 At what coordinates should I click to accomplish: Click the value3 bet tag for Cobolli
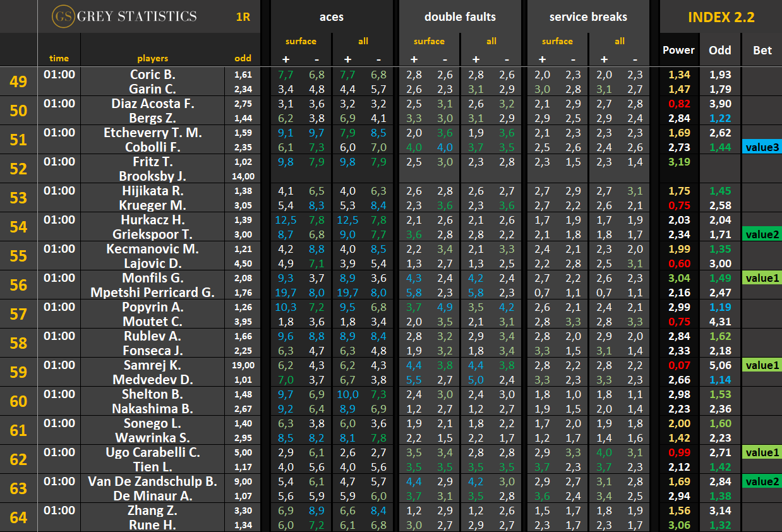point(762,147)
